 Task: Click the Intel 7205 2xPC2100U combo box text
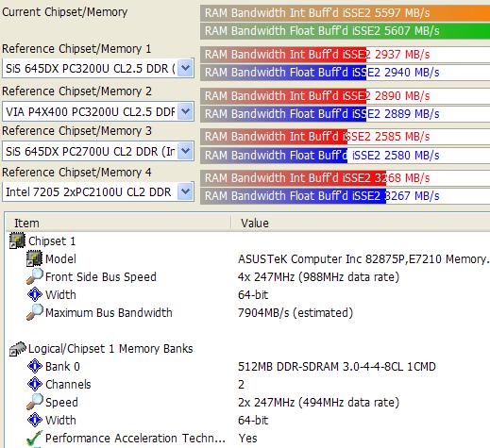tap(90, 191)
